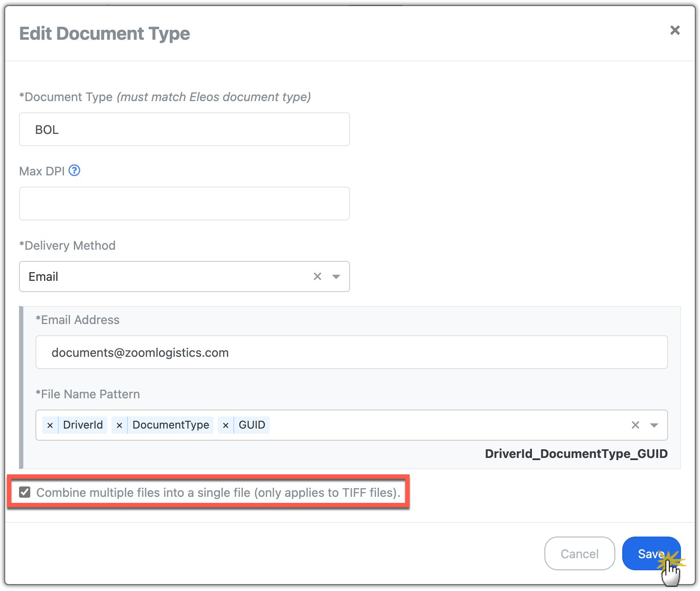Uncheck Combine multiple files checkbox

point(25,492)
